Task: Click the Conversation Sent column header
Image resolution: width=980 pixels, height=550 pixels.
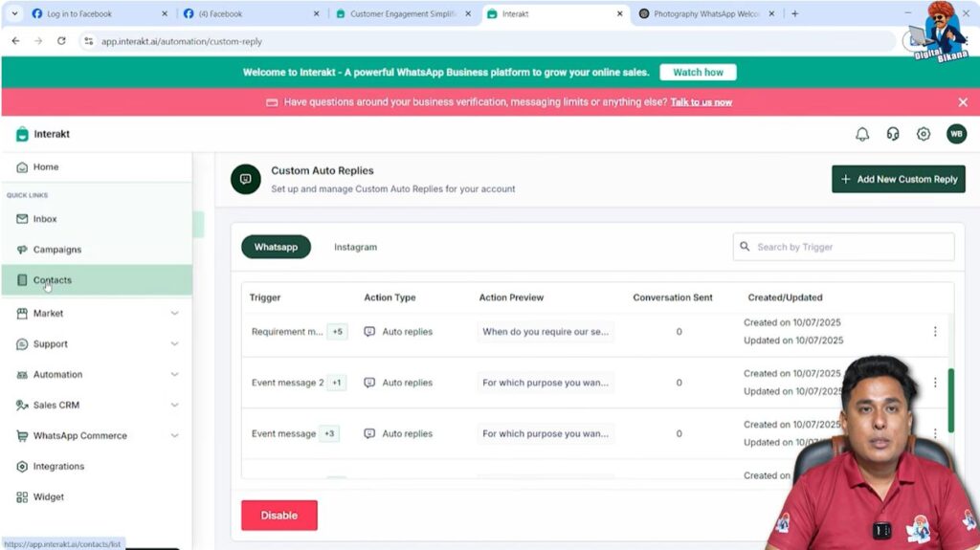Action: 673,297
